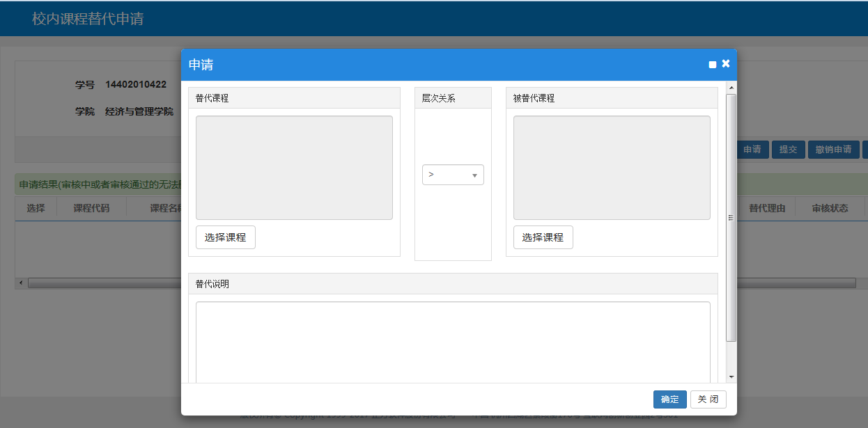Image resolution: width=868 pixels, height=428 pixels.
Task: Click the dialog vertical scrollbar thumb
Action: [731, 217]
